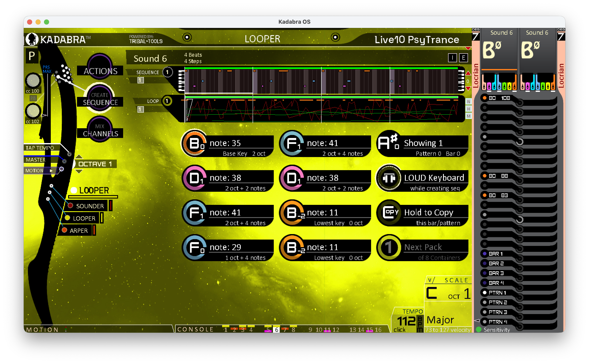589x364 pixels.
Task: Click the B0 note 35 Base Key icon
Action: (195, 143)
